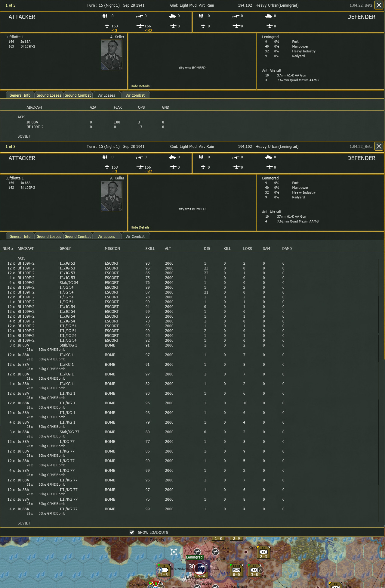
Task: Toggle the SHOW LOADOUTS checkbox
Action: 132,532
